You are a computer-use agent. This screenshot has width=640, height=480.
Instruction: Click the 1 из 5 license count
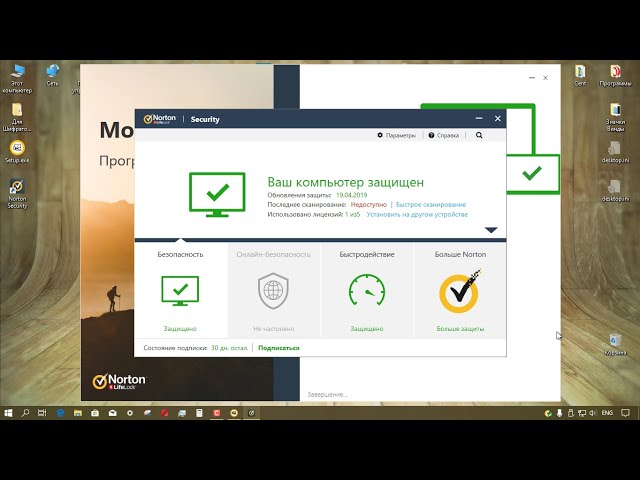tap(353, 214)
